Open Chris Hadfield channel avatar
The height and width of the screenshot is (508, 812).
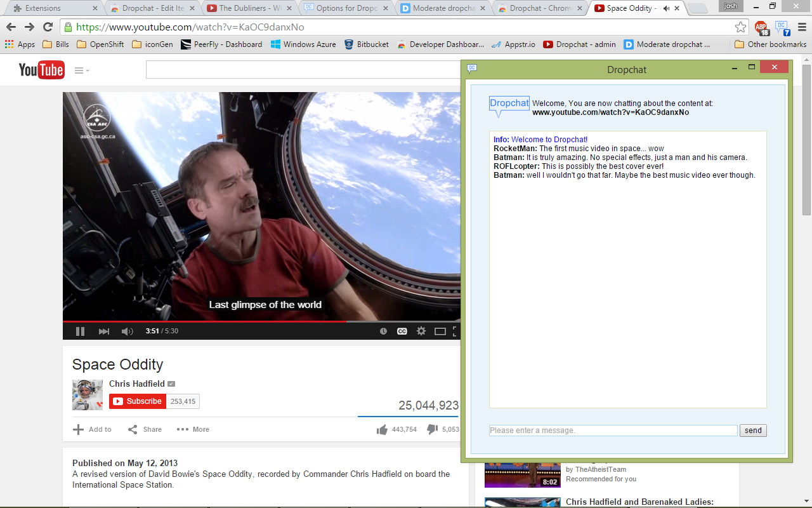[x=88, y=395]
